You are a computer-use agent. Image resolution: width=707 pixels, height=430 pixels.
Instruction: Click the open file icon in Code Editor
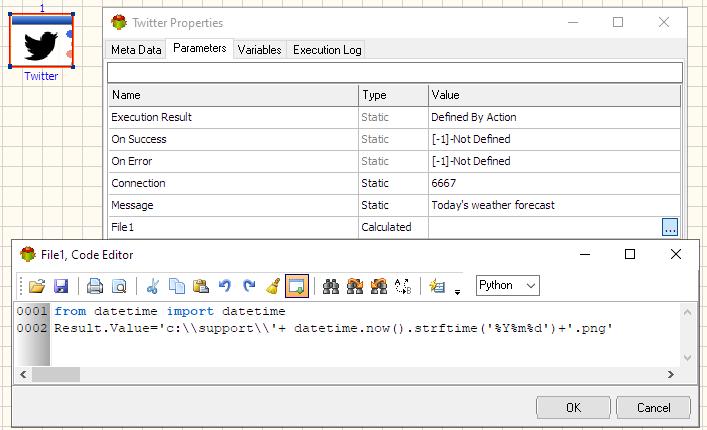(37, 286)
